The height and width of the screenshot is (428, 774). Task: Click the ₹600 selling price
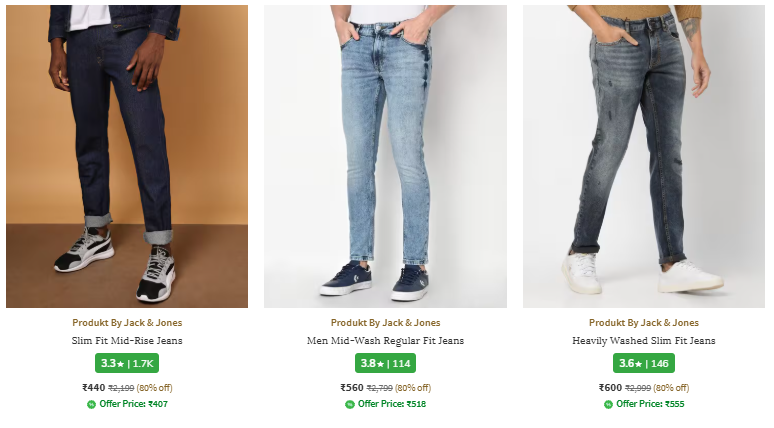pos(610,388)
